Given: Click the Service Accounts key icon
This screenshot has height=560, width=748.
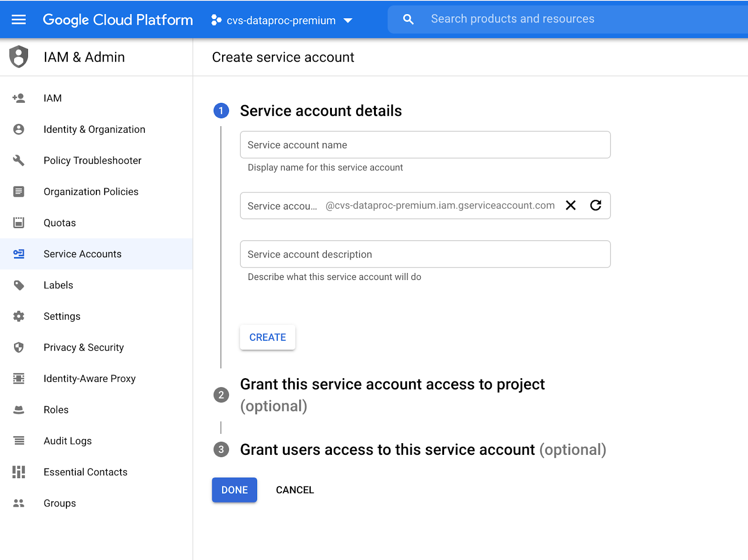Looking at the screenshot, I should coord(19,254).
